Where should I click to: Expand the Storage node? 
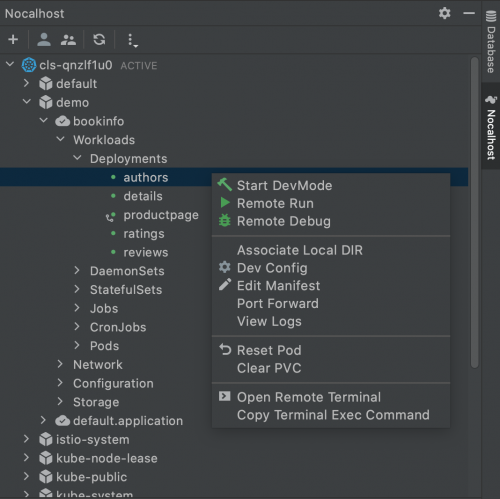(60, 401)
